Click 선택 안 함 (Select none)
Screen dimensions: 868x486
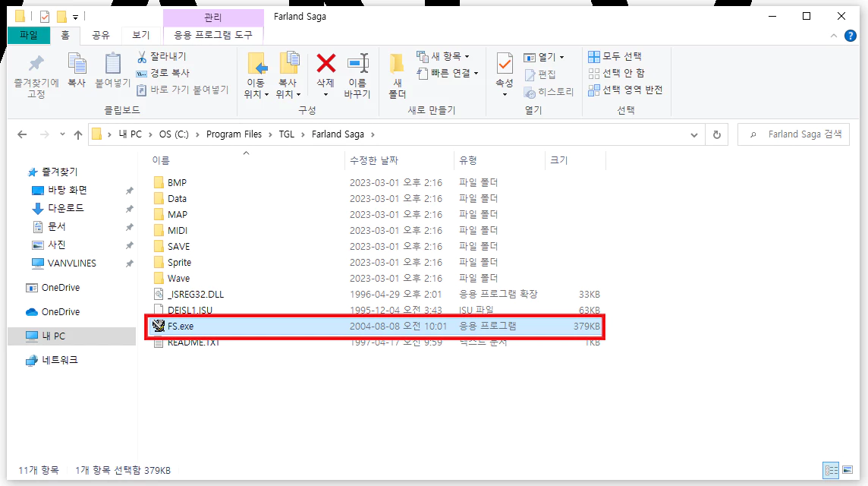click(617, 73)
